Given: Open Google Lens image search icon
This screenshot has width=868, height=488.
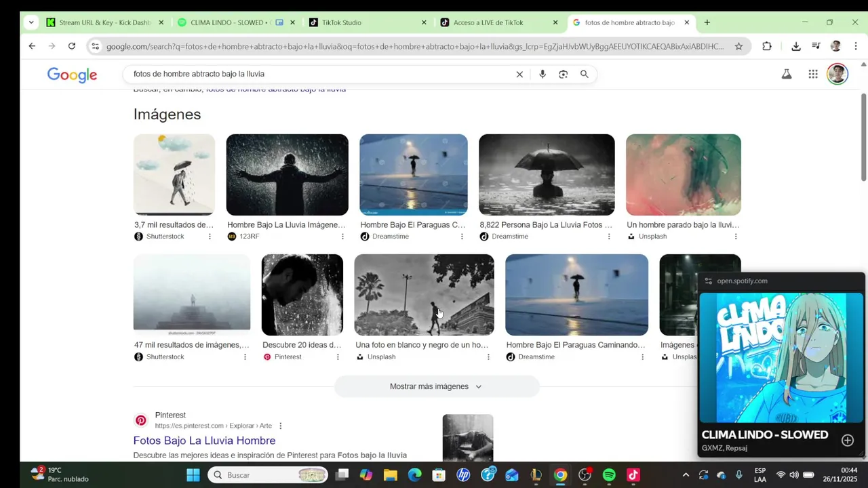Looking at the screenshot, I should pos(563,74).
